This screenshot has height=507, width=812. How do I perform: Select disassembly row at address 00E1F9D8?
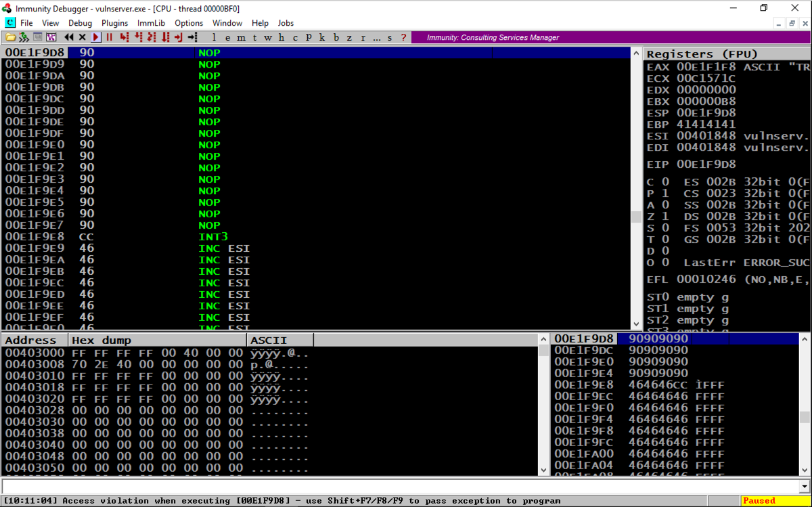coord(316,53)
